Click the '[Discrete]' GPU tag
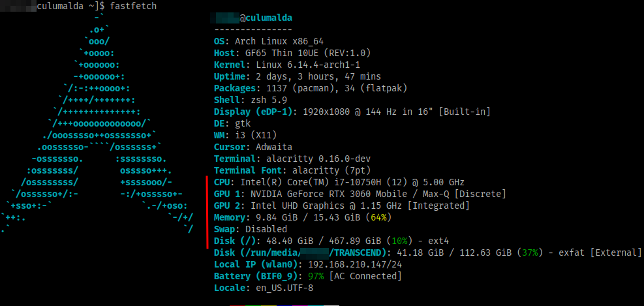 point(480,194)
